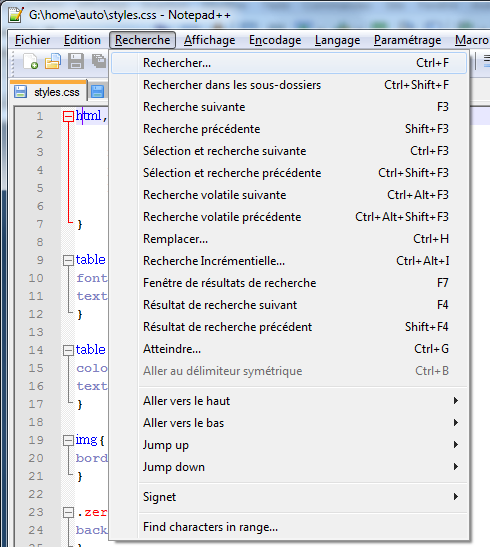Click line number 8 in margin
Image resolution: width=490 pixels, height=547 pixels.
coord(40,242)
